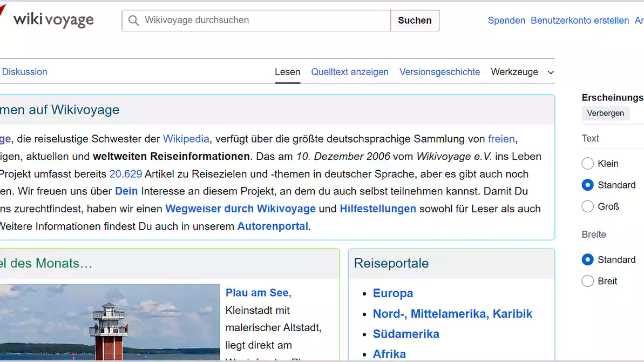The height and width of the screenshot is (362, 644).
Task: Open the Plau am See article link
Action: pyautogui.click(x=257, y=292)
